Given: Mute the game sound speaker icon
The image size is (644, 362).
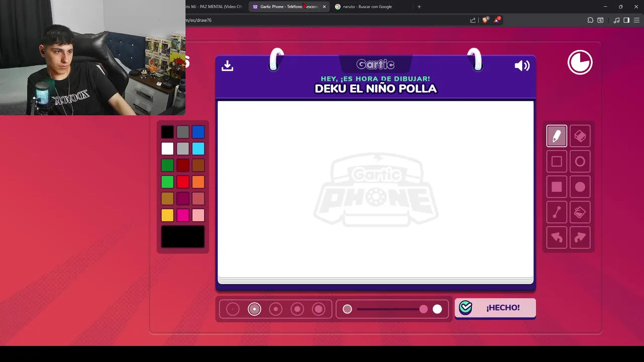Looking at the screenshot, I should coord(522,66).
